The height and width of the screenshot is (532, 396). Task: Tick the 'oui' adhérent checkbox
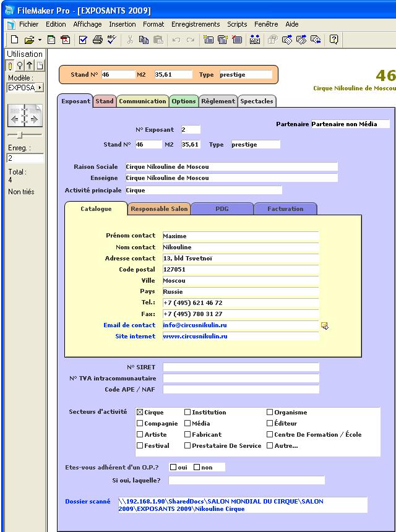[173, 467]
